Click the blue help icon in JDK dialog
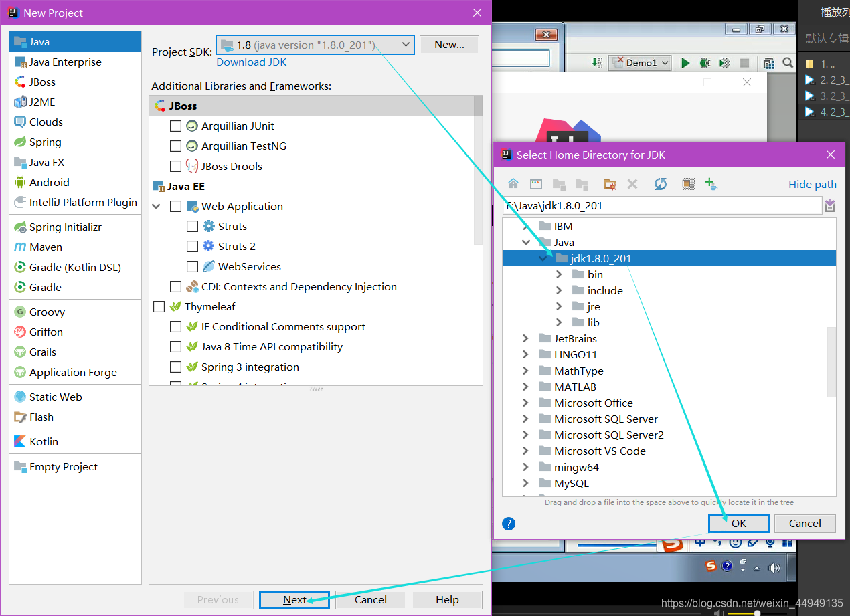Viewport: 850px width, 616px height. point(509,523)
